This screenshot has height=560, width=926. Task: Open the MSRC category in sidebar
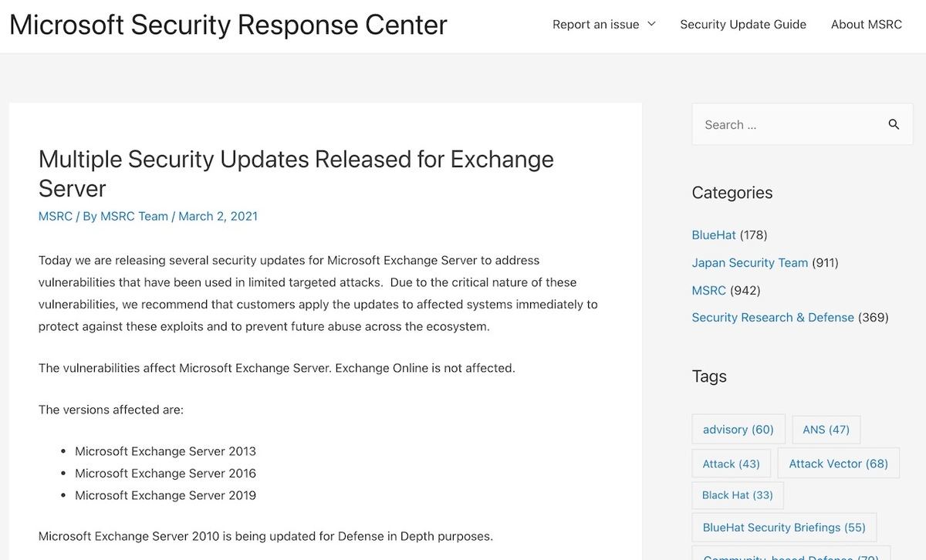(708, 290)
